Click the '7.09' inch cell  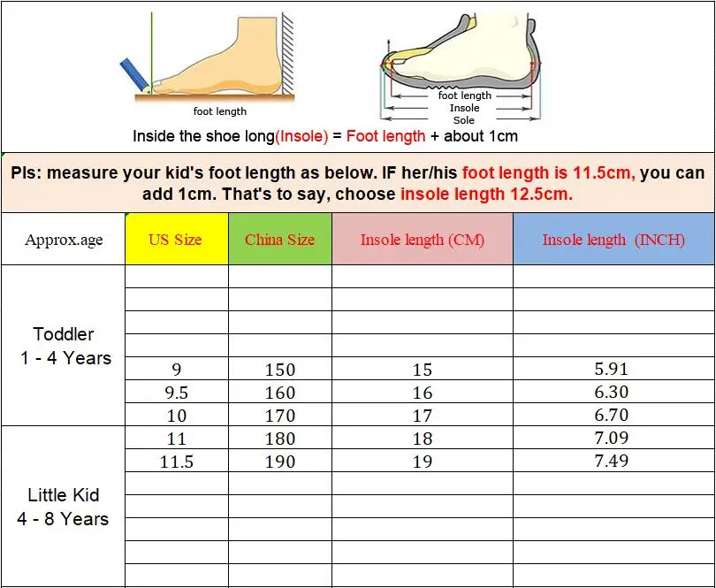[x=613, y=438]
